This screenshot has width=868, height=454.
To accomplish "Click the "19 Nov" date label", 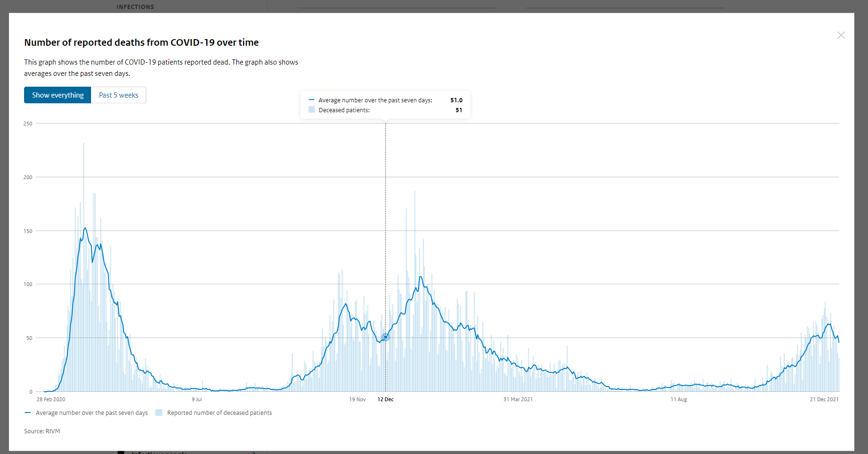I will 357,399.
